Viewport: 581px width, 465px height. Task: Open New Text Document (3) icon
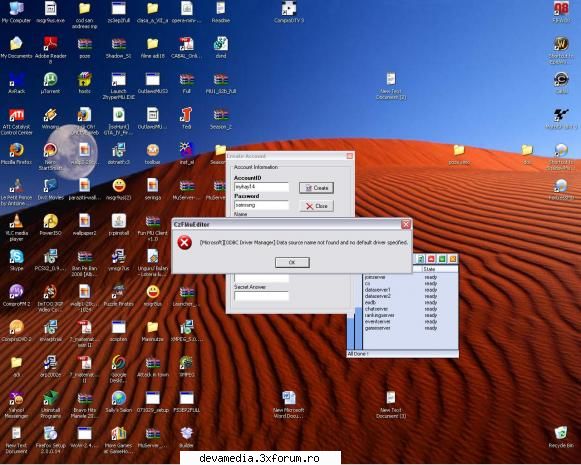[x=391, y=405]
